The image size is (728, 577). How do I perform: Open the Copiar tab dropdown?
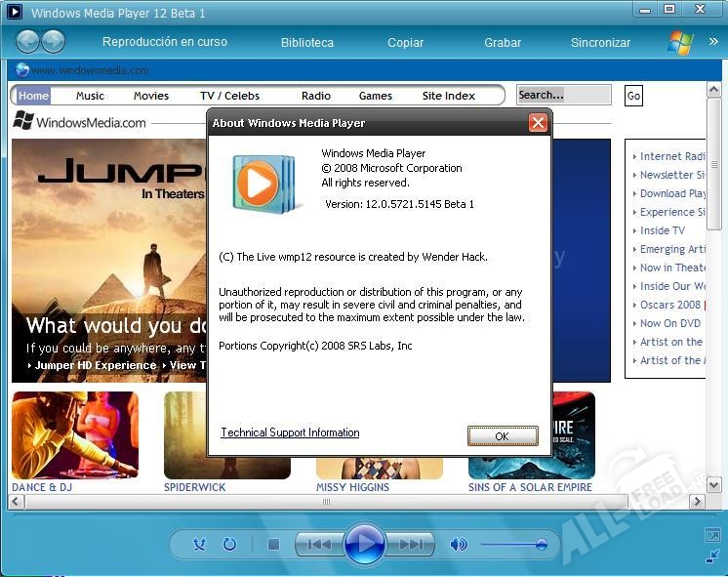[405, 42]
